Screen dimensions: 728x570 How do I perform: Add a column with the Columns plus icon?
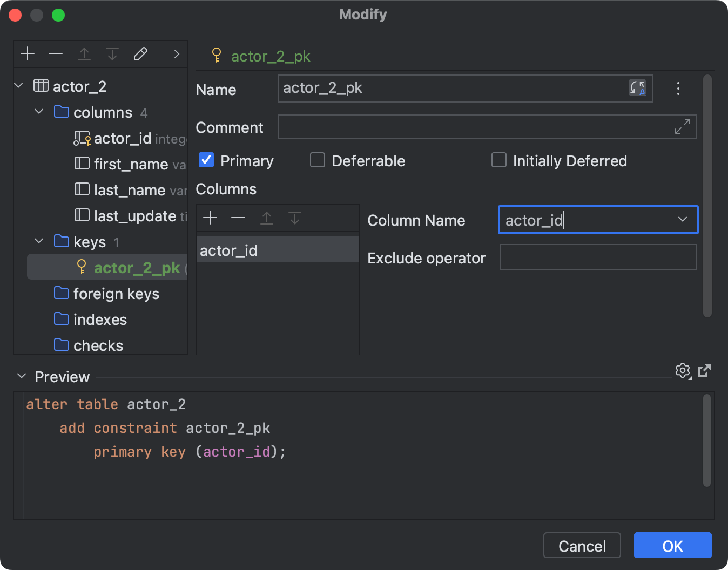(210, 218)
